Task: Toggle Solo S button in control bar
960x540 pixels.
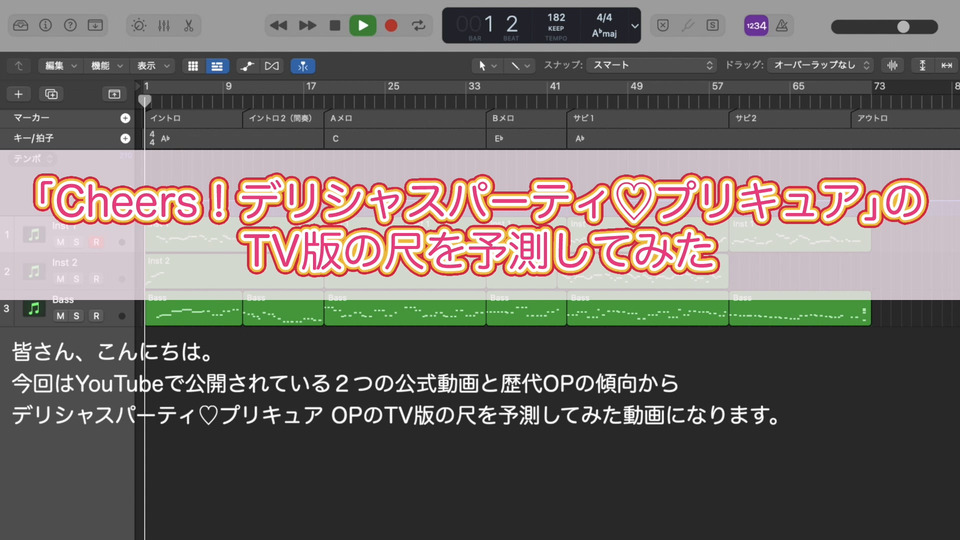Action: point(713,25)
